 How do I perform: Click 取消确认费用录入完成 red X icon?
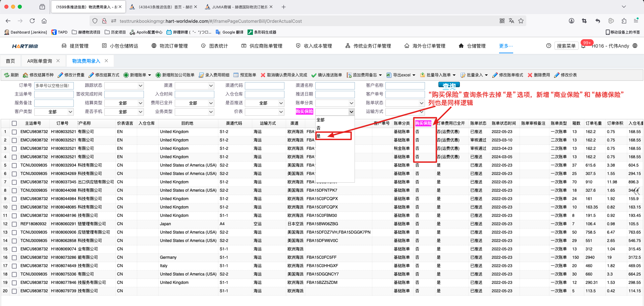263,75
